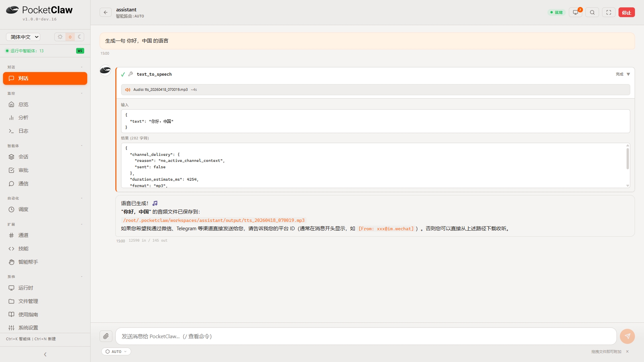Viewport: 644px width, 362px height.
Task: Collapse the 自动化 sidebar section
Action: pos(82,198)
